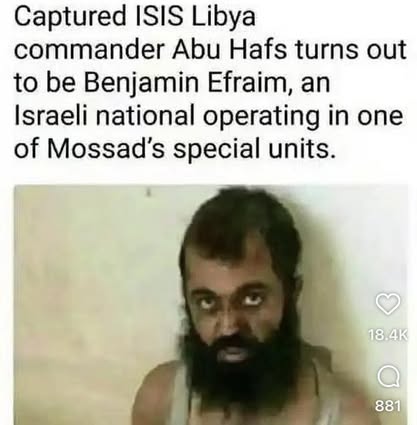Click the word 'Mossad's' in caption
The height and width of the screenshot is (425, 417).
(x=105, y=147)
